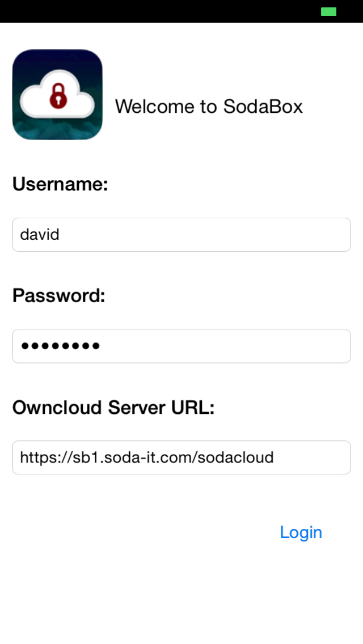Focus the Owncloud Server URL field
Screen dimensions: 363x644
coord(181,457)
